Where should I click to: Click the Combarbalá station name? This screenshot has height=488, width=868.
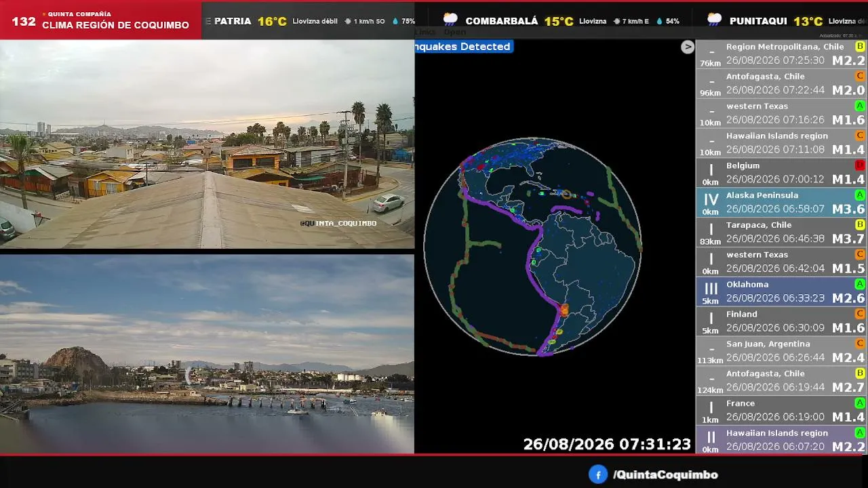pos(502,21)
